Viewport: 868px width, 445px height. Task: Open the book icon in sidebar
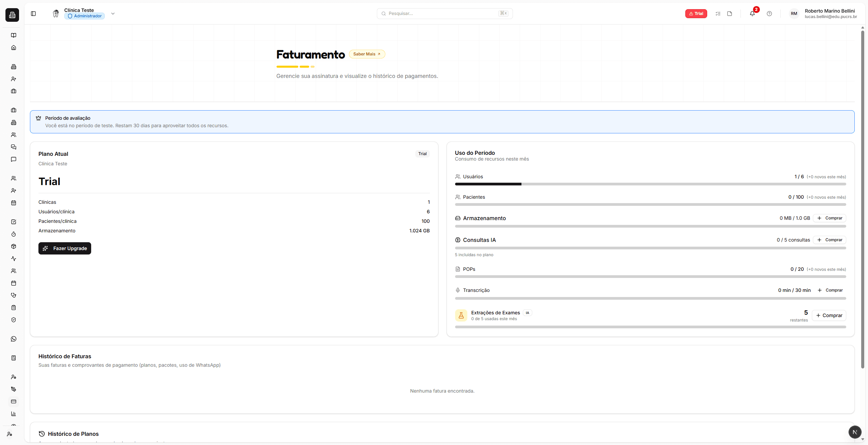(14, 35)
